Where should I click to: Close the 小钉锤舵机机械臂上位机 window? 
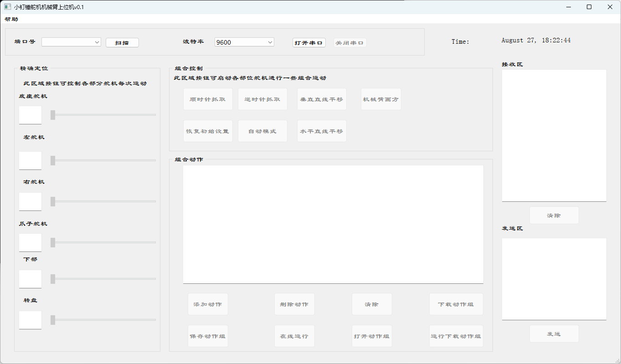610,7
